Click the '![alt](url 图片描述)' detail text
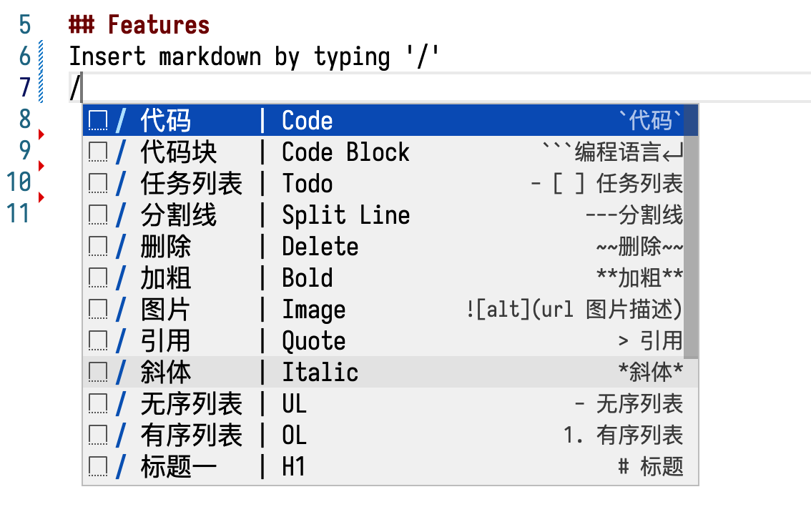This screenshot has width=811, height=532. [574, 310]
